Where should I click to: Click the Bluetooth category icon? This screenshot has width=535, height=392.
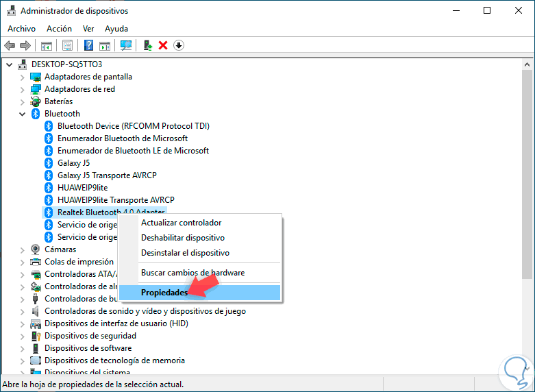tap(36, 114)
